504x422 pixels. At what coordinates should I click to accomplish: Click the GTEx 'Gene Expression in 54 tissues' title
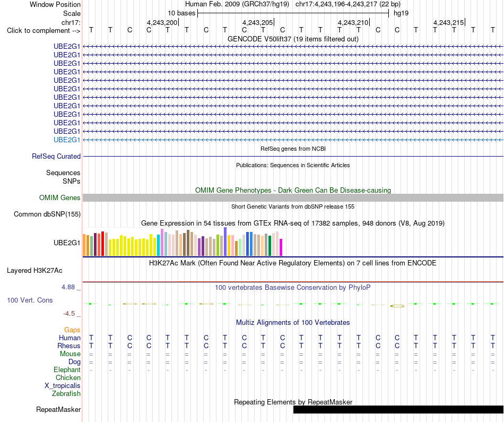click(293, 223)
